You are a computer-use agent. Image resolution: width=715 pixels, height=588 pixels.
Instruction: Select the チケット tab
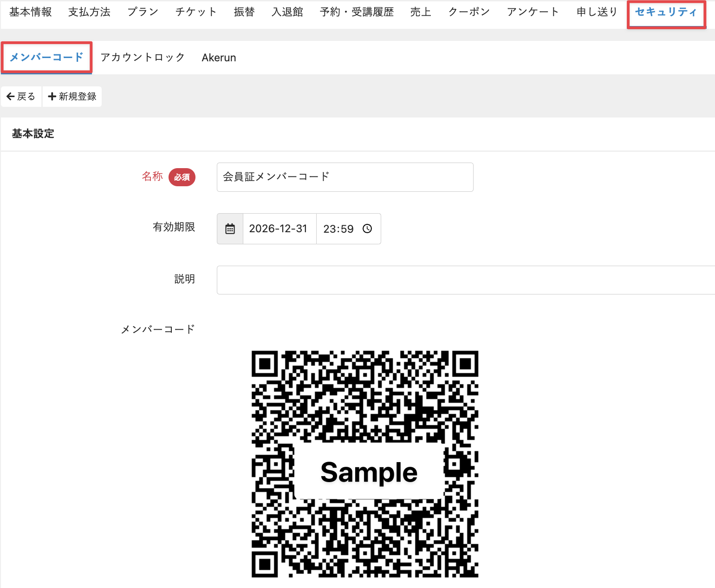196,12
